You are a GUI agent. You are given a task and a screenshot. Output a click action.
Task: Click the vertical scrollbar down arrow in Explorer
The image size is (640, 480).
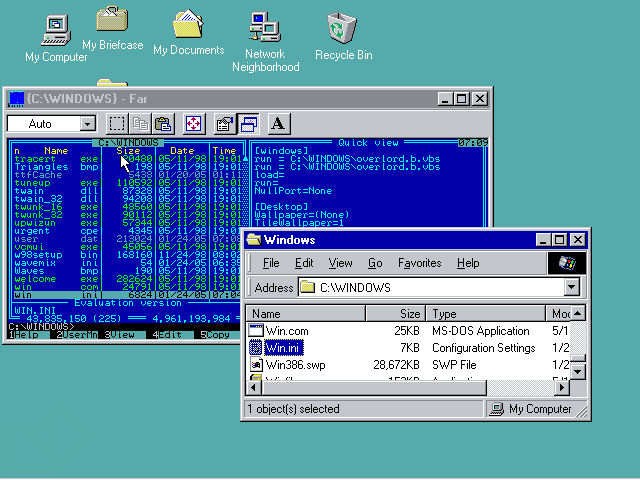coord(578,372)
